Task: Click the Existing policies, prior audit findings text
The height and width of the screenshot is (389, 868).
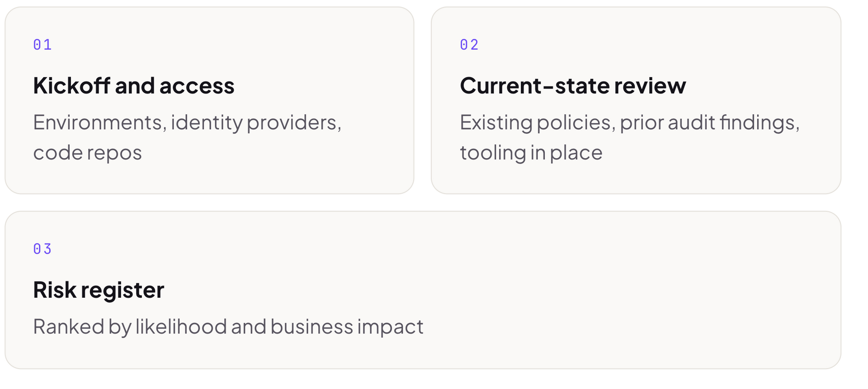Action: tap(630, 123)
